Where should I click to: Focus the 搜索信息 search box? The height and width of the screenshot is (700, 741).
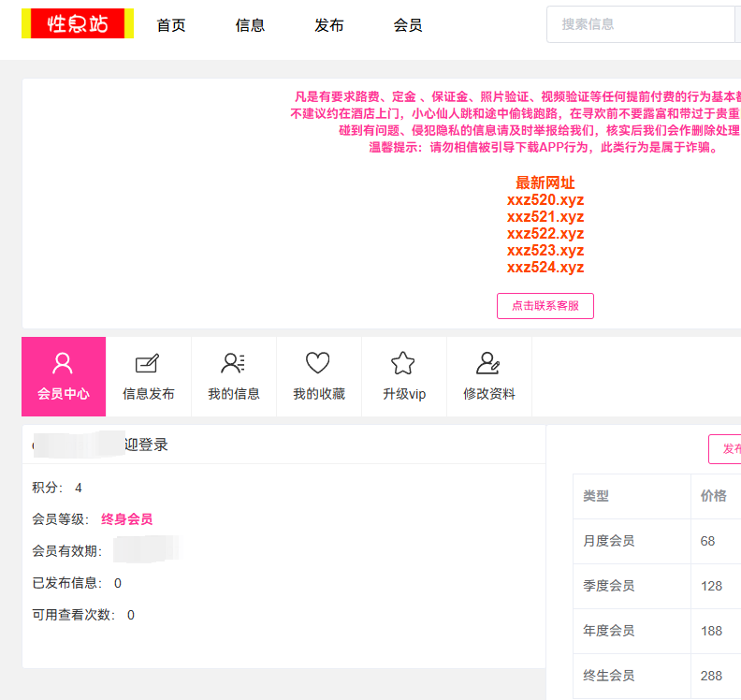coord(643,24)
